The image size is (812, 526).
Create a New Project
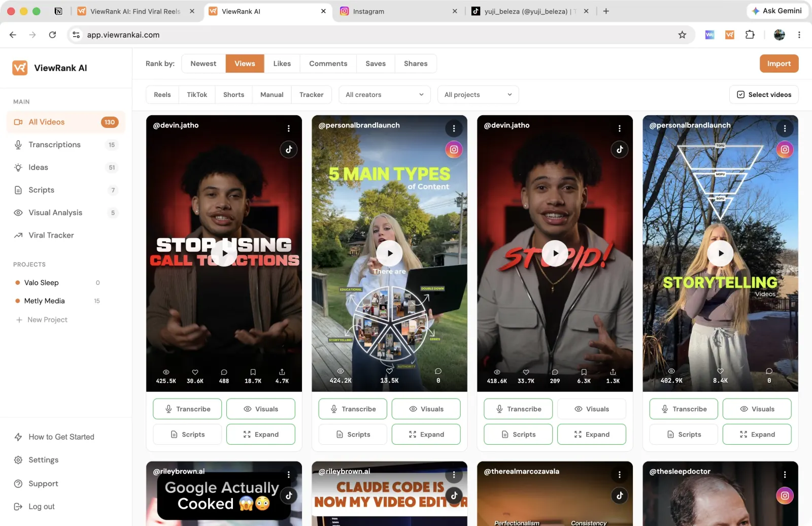[x=42, y=320]
